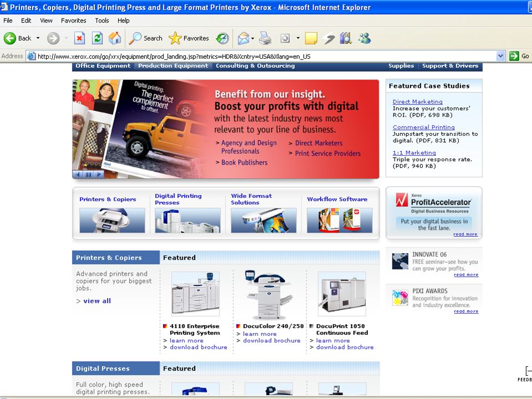Click the Research books icon in toolbar
The width and height of the screenshot is (532, 399).
[x=346, y=38]
